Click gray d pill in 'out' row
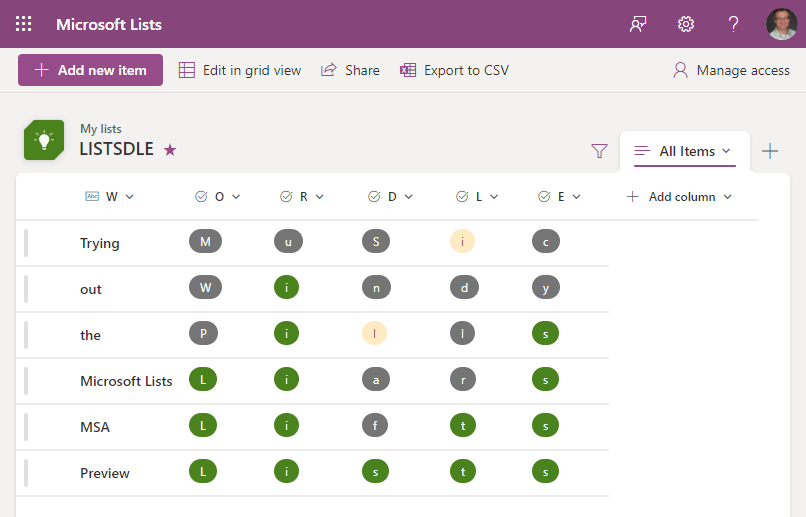Image resolution: width=806 pixels, height=517 pixels. click(464, 287)
